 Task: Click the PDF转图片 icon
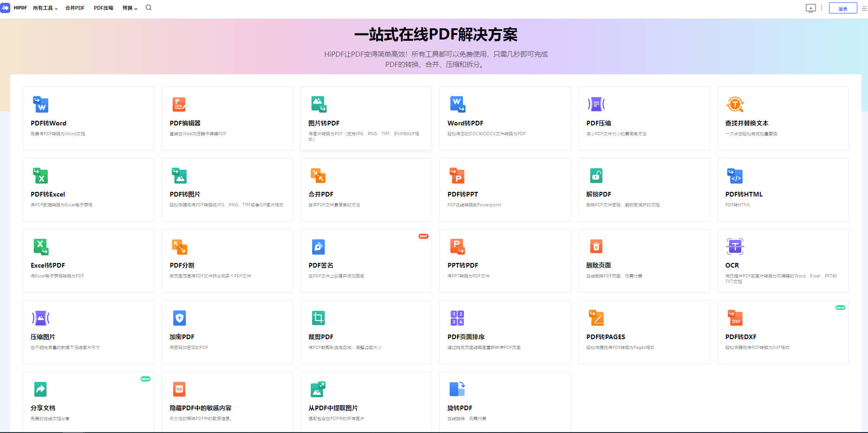point(179,176)
